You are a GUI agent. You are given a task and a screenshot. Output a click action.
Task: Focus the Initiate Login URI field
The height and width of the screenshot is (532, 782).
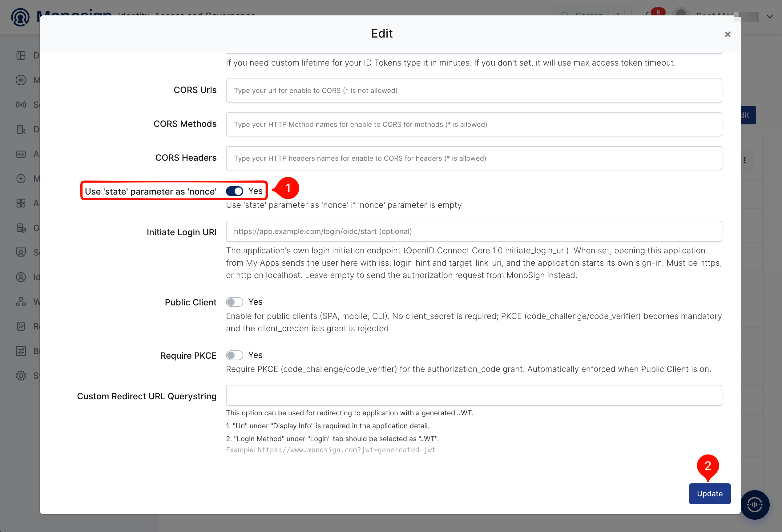coord(474,231)
